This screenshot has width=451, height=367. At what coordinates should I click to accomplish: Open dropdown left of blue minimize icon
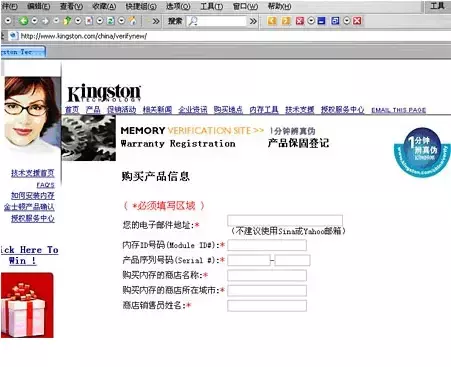[x=311, y=21]
